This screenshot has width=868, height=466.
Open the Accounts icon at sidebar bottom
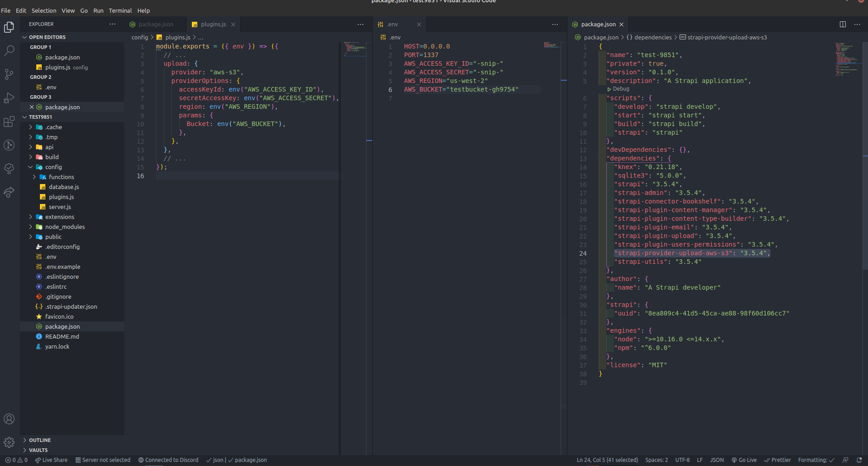pyautogui.click(x=10, y=419)
